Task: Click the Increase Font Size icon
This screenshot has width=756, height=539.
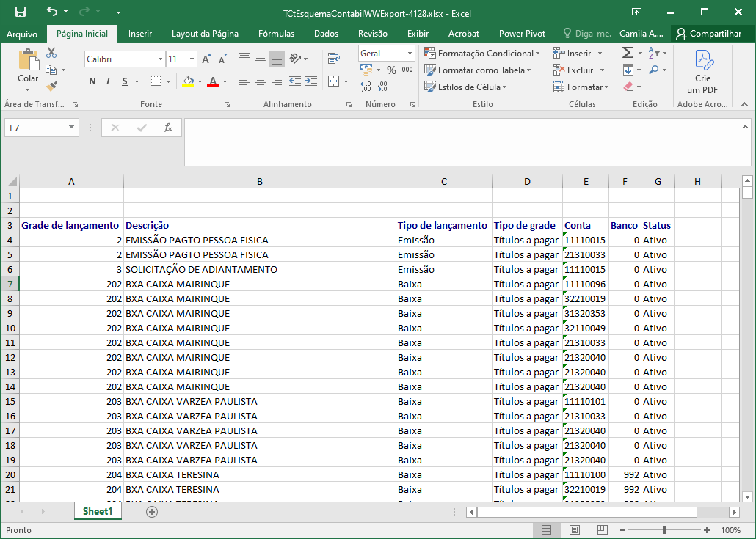Action: coord(206,59)
